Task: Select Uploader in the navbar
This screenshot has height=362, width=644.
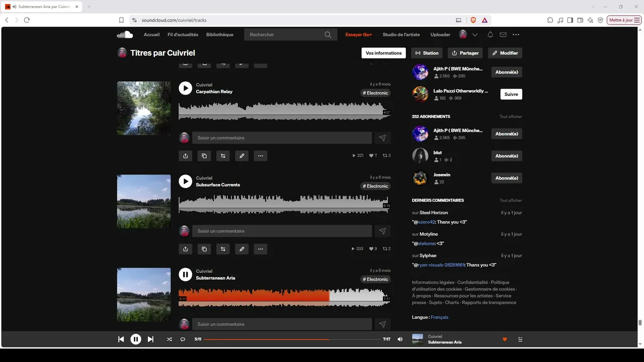Action: click(x=440, y=35)
